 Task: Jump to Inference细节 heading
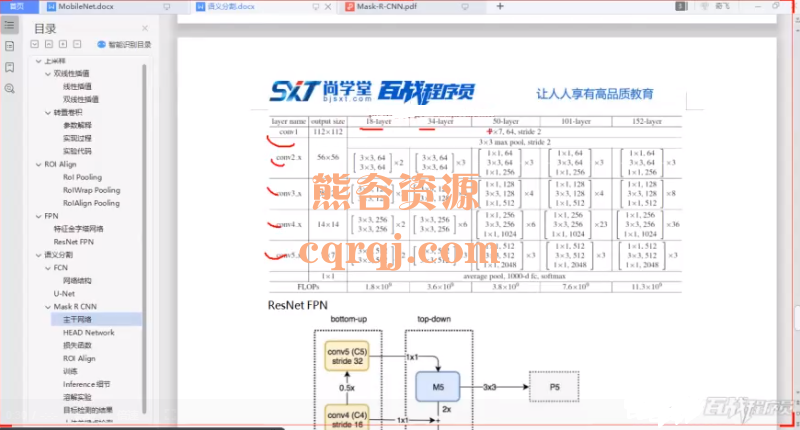pyautogui.click(x=86, y=384)
